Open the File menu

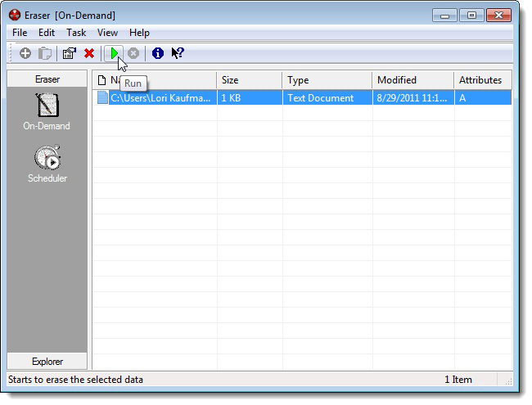pos(20,33)
